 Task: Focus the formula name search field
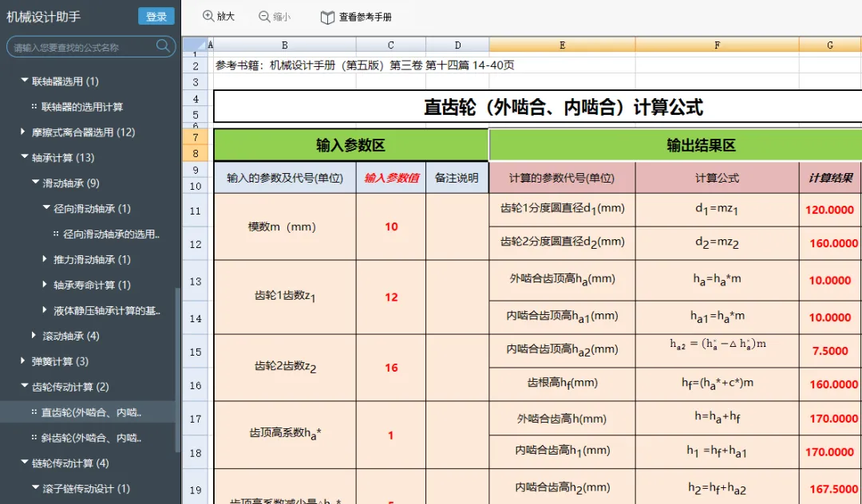pos(91,47)
